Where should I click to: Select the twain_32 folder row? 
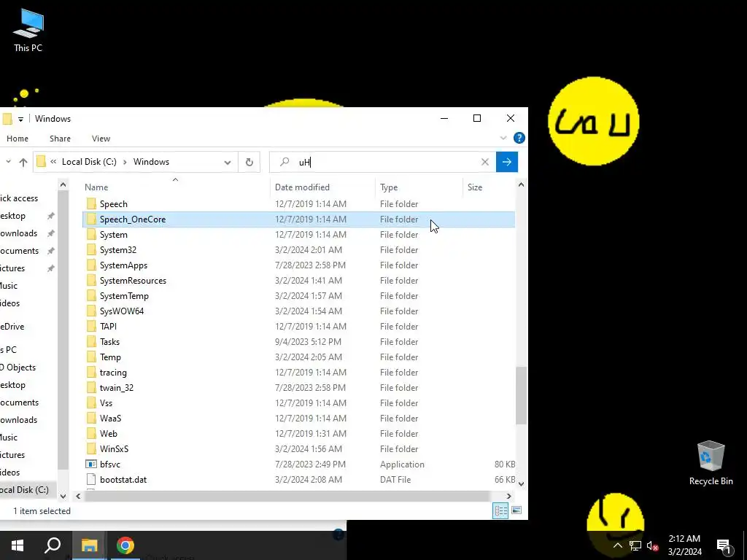(298, 388)
